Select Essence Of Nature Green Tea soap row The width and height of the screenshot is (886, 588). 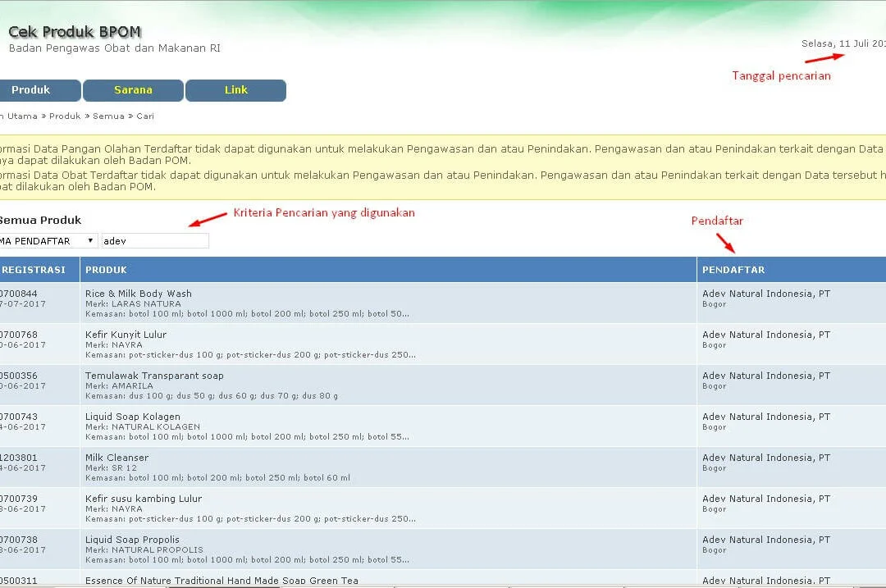pos(221,580)
